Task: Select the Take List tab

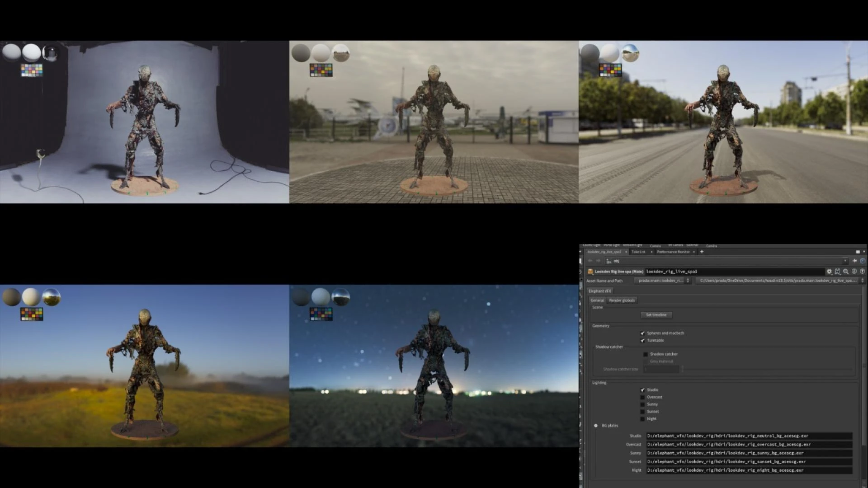Action: [x=638, y=252]
